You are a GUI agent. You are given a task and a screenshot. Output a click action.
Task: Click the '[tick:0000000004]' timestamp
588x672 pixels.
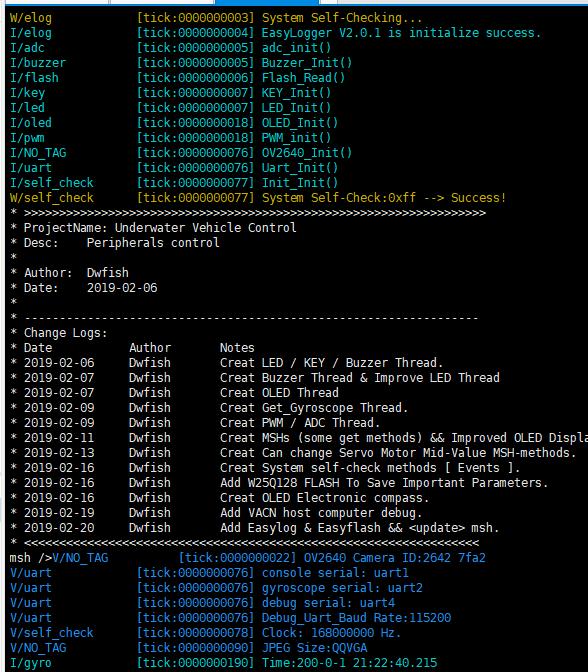coord(195,33)
